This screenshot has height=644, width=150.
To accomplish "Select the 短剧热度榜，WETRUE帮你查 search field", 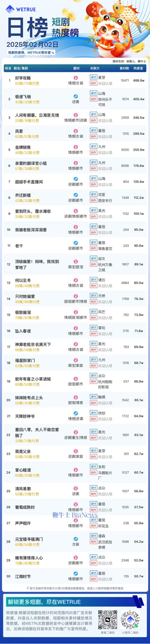I will [31, 52].
